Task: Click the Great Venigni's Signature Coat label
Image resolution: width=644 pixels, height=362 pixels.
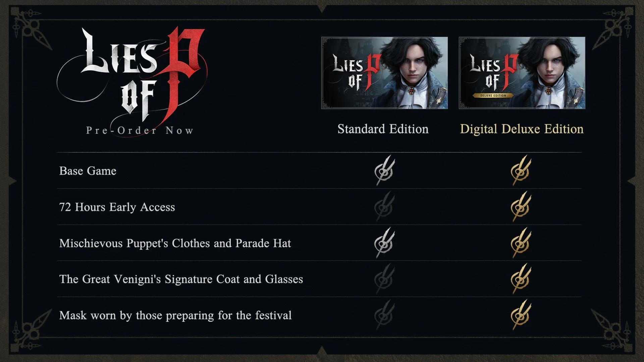Action: coord(181,279)
